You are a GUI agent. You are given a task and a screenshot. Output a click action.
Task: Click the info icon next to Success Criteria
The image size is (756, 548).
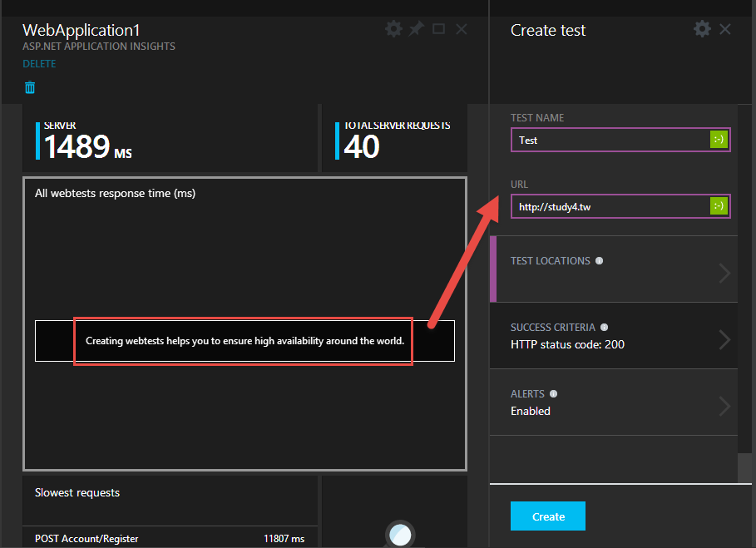604,328
